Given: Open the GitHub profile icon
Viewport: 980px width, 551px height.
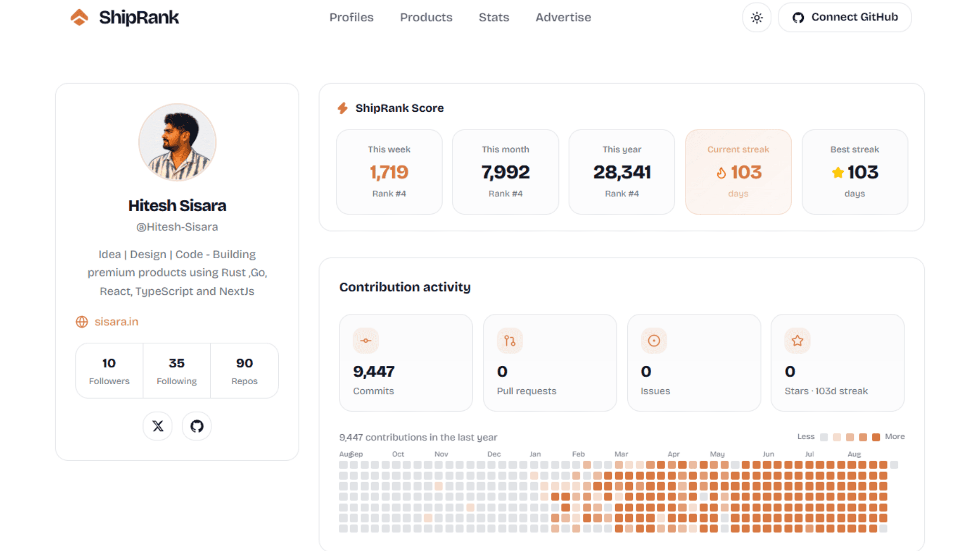Looking at the screenshot, I should click(197, 426).
